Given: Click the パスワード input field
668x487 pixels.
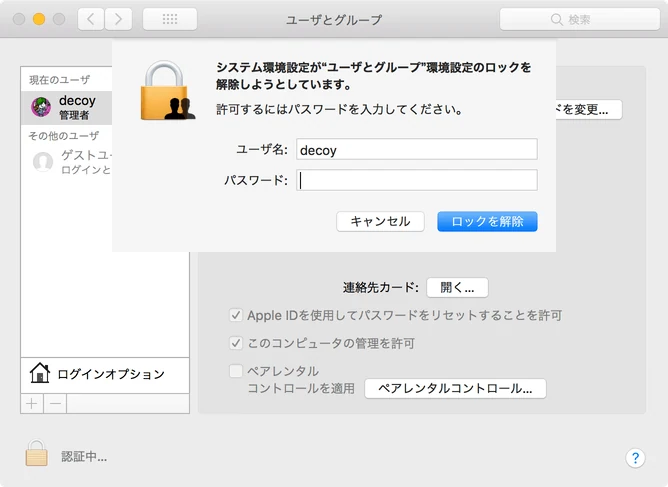Looking at the screenshot, I should tap(417, 180).
